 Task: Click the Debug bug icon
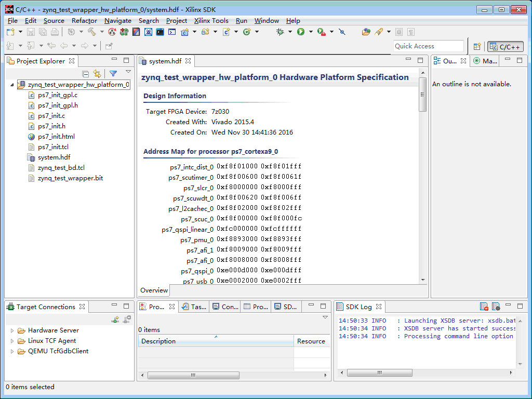point(280,32)
